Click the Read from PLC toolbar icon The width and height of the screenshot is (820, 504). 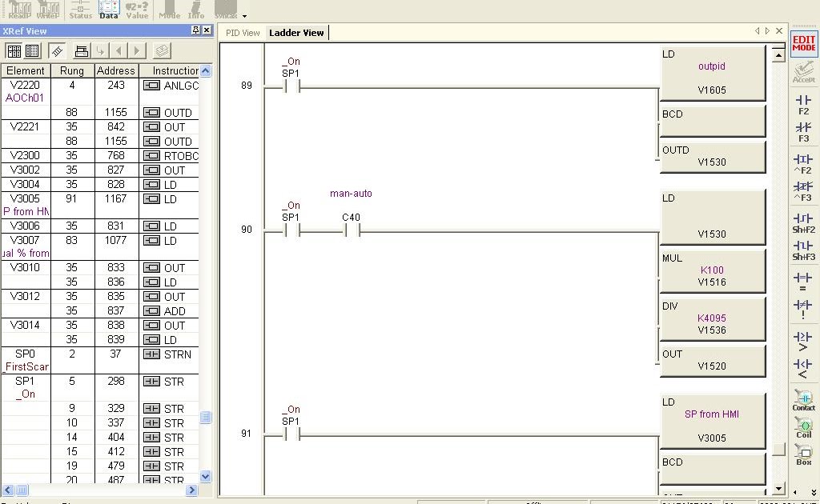pyautogui.click(x=19, y=10)
